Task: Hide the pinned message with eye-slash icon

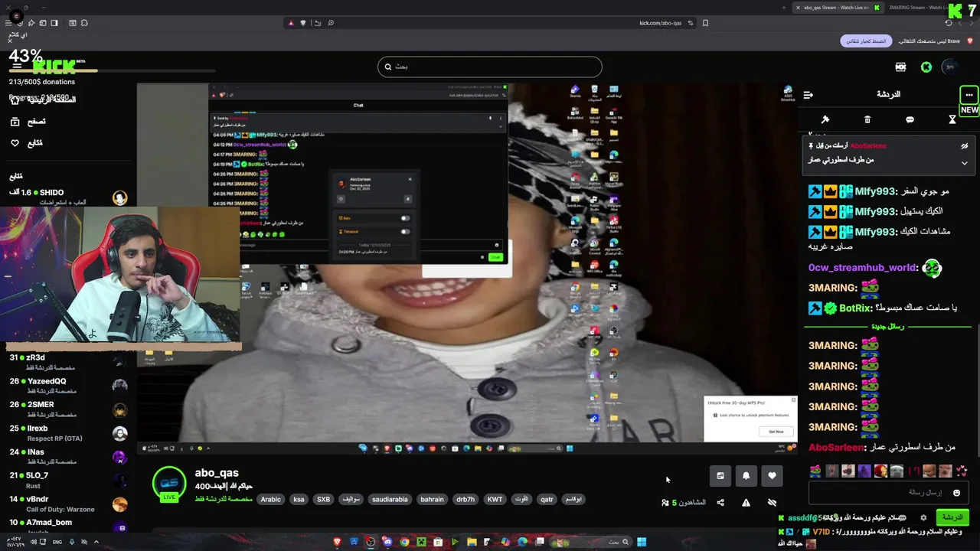Action: coord(965,145)
